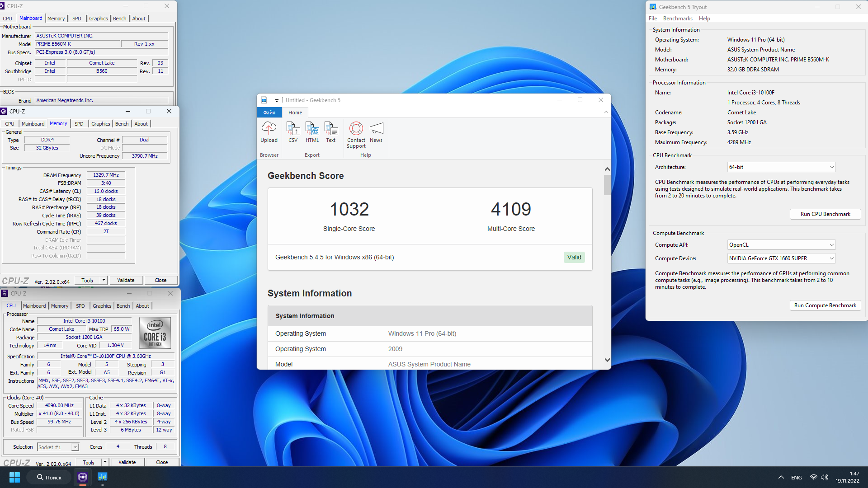The image size is (868, 488).
Task: Minimize the Geekbench result window
Action: pyautogui.click(x=560, y=100)
